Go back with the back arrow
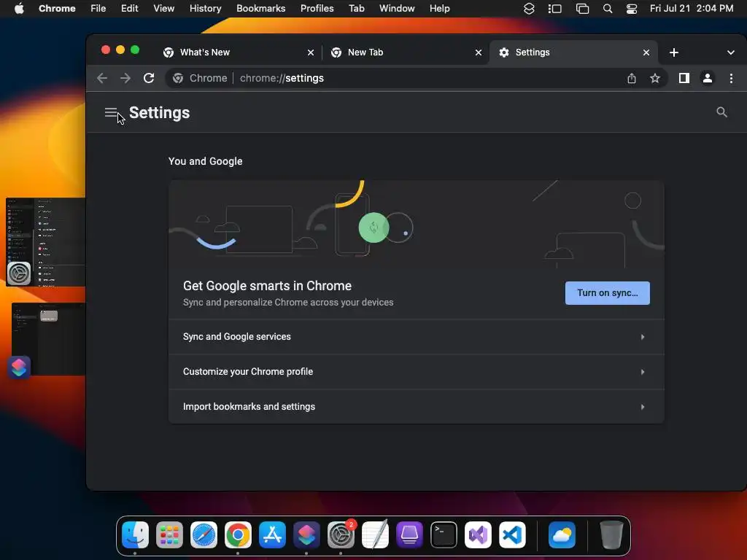The width and height of the screenshot is (747, 560). 102,78
